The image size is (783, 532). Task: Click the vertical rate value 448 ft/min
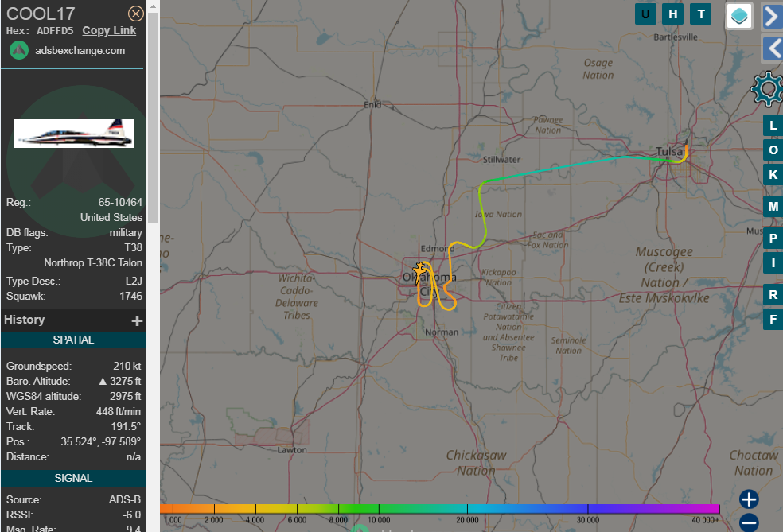(x=119, y=412)
